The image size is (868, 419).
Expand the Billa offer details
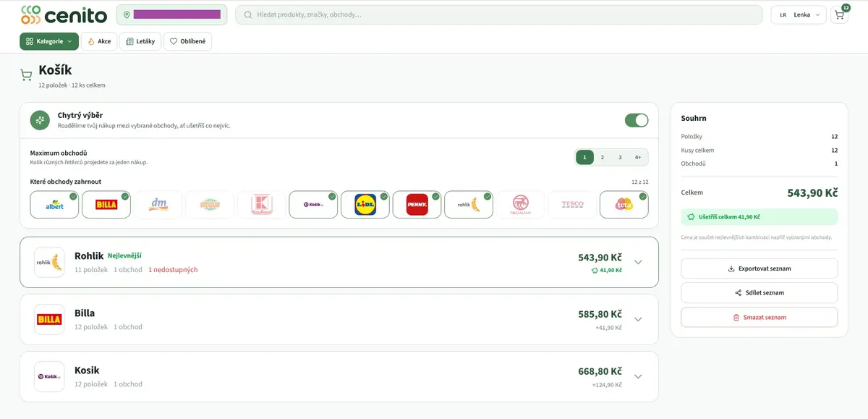coord(638,319)
